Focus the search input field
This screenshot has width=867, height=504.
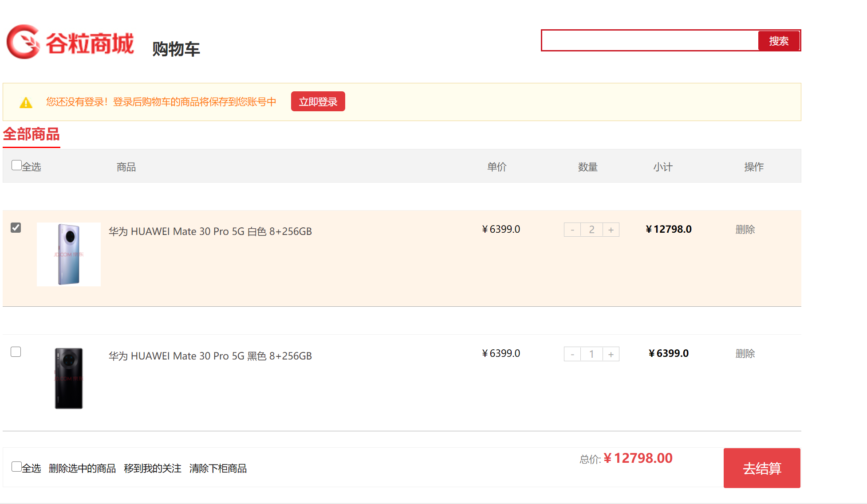point(650,41)
